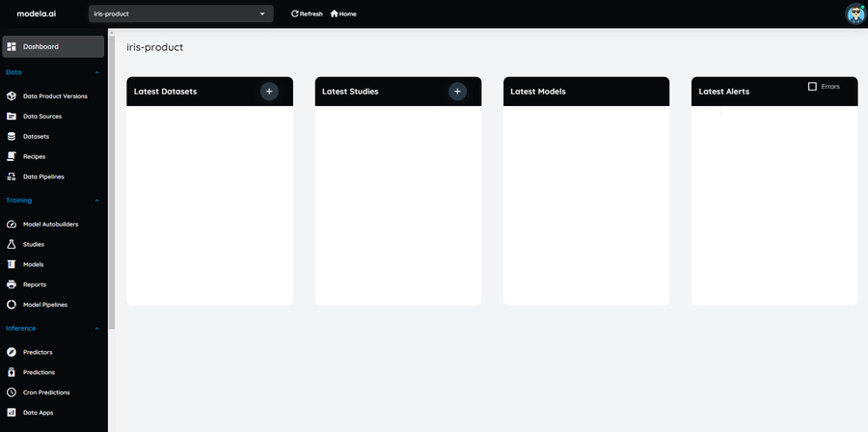Add a new dataset with plus button
The width and height of the screenshot is (868, 432).
[269, 92]
